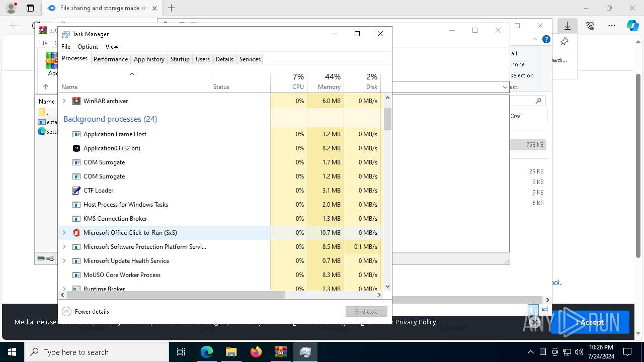Screen dimensions: 644x362
Task: Open Task View on the taskbar
Action: click(182, 352)
